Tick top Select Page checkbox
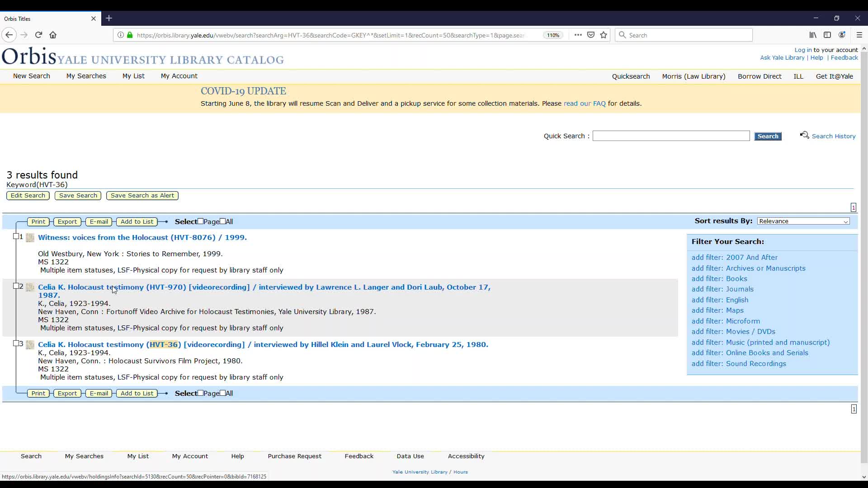This screenshot has height=488, width=868. pyautogui.click(x=200, y=221)
